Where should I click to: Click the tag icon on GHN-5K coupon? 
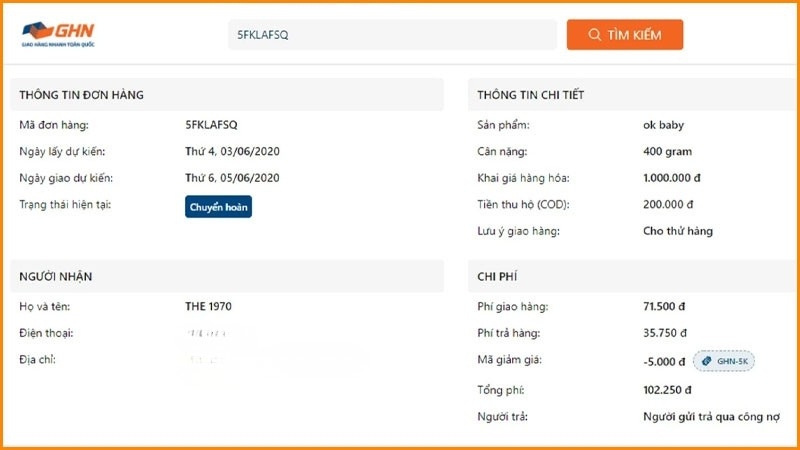tap(706, 361)
